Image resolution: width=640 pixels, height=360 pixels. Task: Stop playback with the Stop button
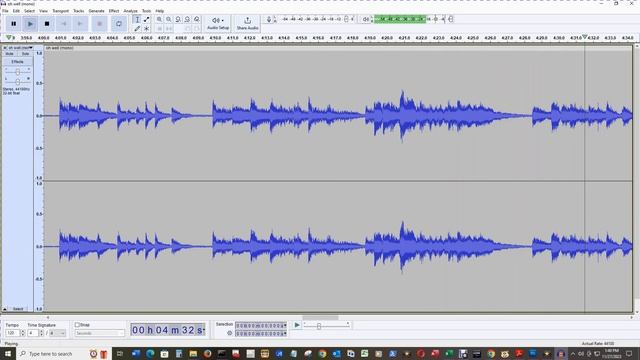(x=47, y=24)
